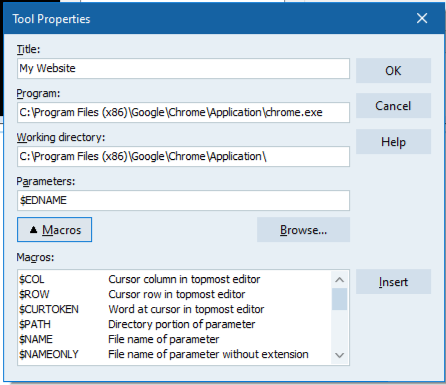This screenshot has width=446, height=385.
Task: Confirm the dialog with the OK button
Action: point(393,71)
